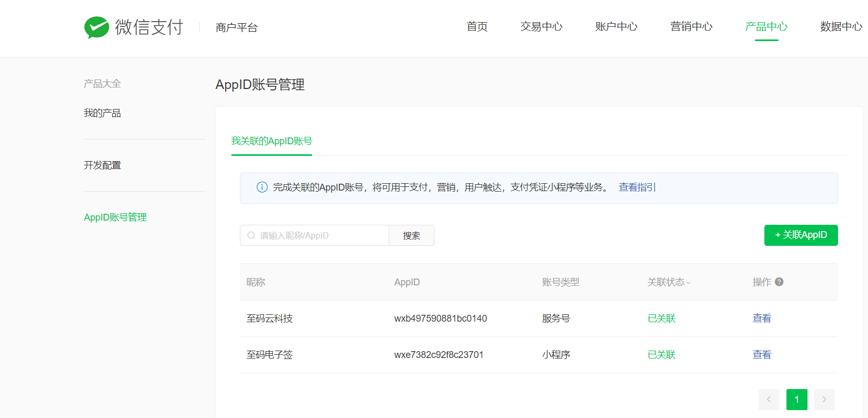This screenshot has height=418, width=868.
Task: Go to next page arrow
Action: tap(824, 400)
